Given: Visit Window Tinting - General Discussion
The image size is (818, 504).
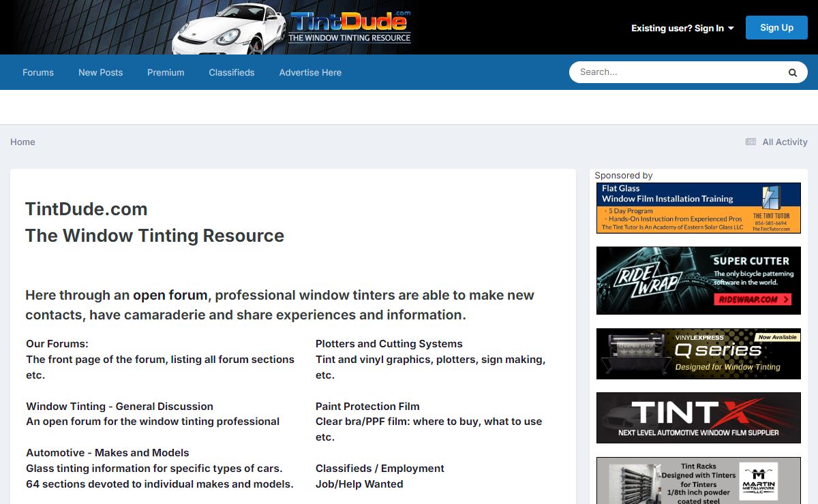Looking at the screenshot, I should 120,406.
